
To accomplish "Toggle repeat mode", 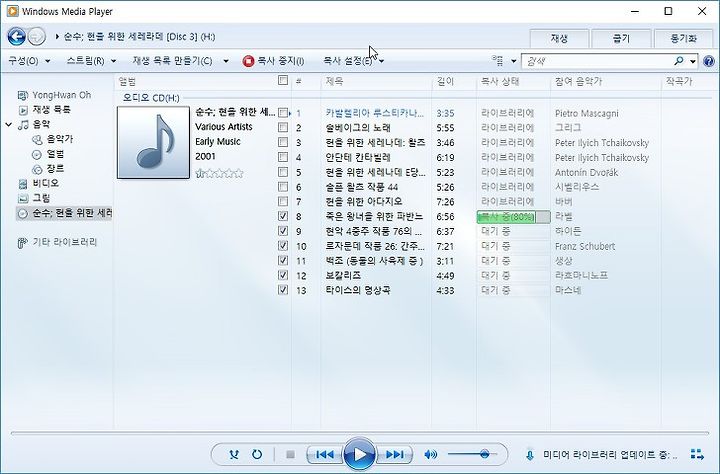I will pos(257,455).
